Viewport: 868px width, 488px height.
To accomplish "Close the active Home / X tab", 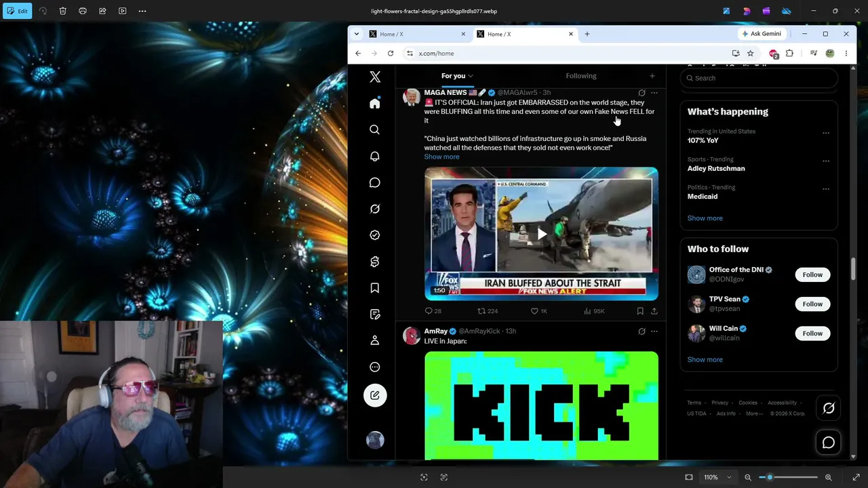I will point(571,34).
